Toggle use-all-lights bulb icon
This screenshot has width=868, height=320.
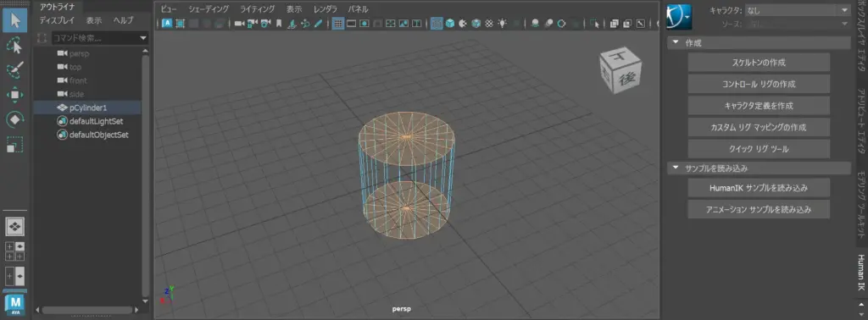[502, 24]
